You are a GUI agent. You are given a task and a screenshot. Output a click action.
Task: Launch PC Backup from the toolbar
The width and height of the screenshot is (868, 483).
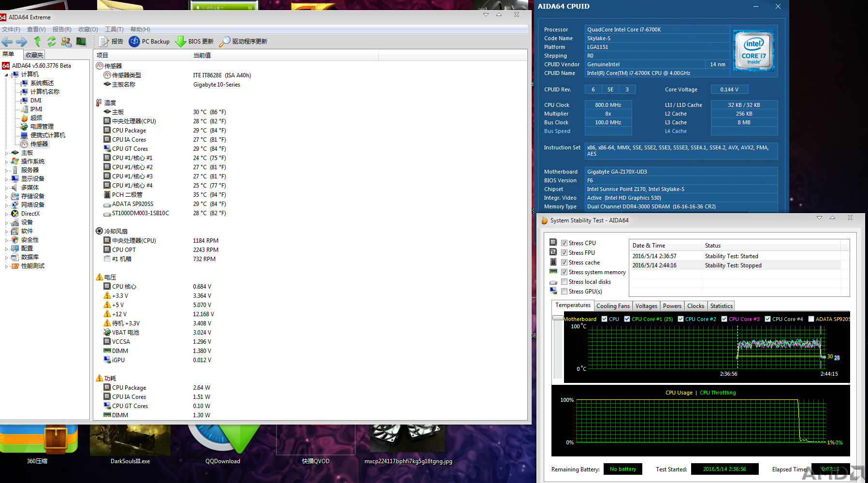point(149,42)
